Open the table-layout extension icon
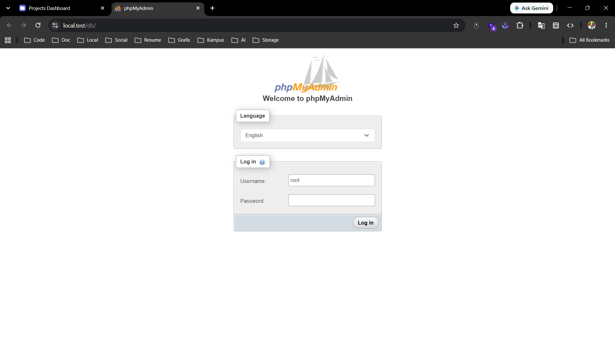The height and width of the screenshot is (364, 615). tap(556, 25)
